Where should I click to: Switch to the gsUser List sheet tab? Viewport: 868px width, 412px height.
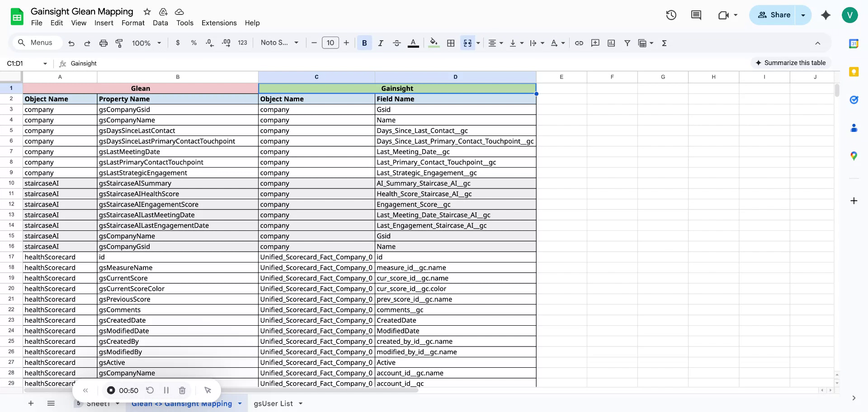274,403
